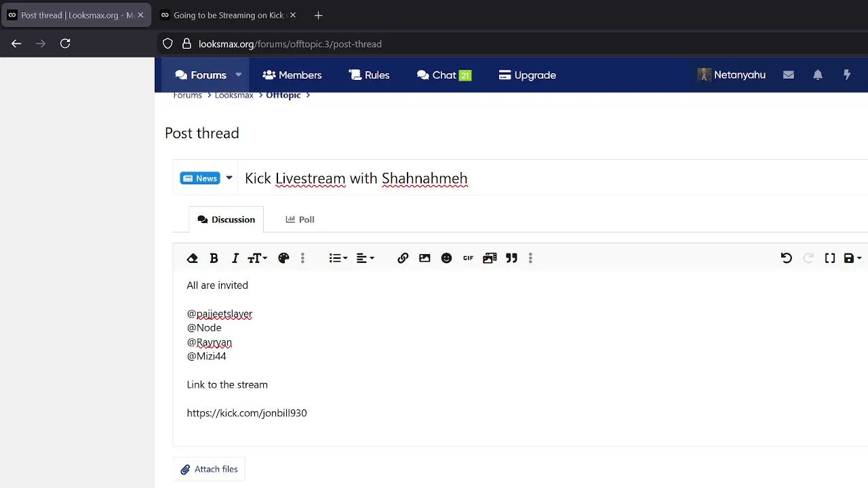Screen dimensions: 868x488
Task: Open the Forums navigation item
Action: [201, 75]
